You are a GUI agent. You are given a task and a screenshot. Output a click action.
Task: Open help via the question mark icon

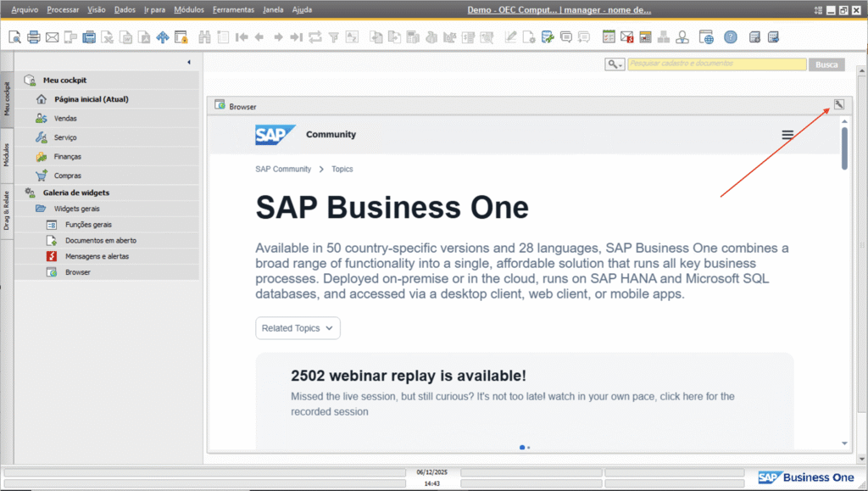click(731, 37)
